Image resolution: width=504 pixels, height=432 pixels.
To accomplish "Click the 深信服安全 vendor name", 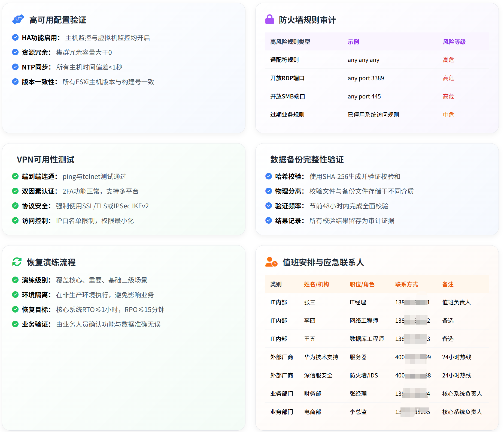I will (x=318, y=375).
